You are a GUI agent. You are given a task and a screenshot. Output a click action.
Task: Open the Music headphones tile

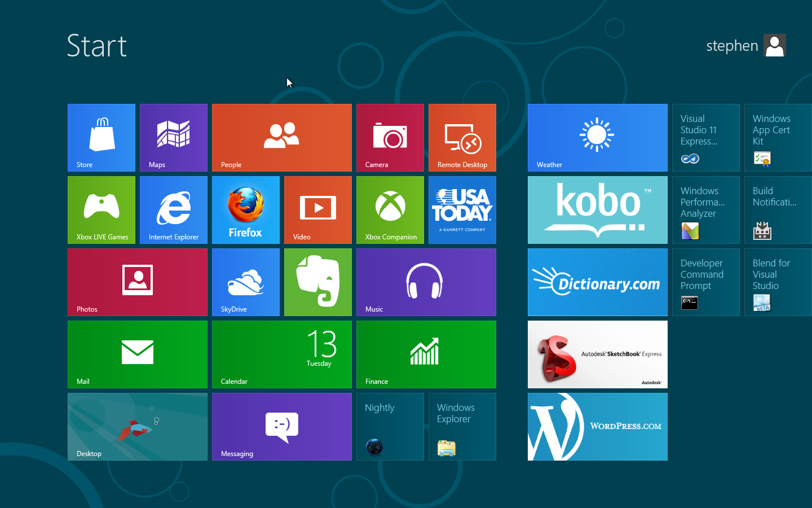pyautogui.click(x=426, y=282)
